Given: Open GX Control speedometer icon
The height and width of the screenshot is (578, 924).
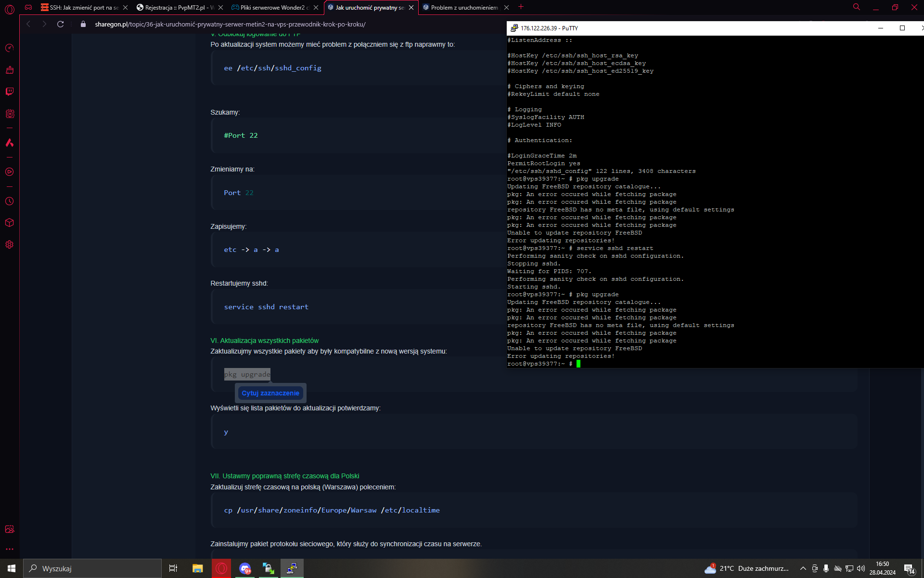Looking at the screenshot, I should (x=10, y=48).
